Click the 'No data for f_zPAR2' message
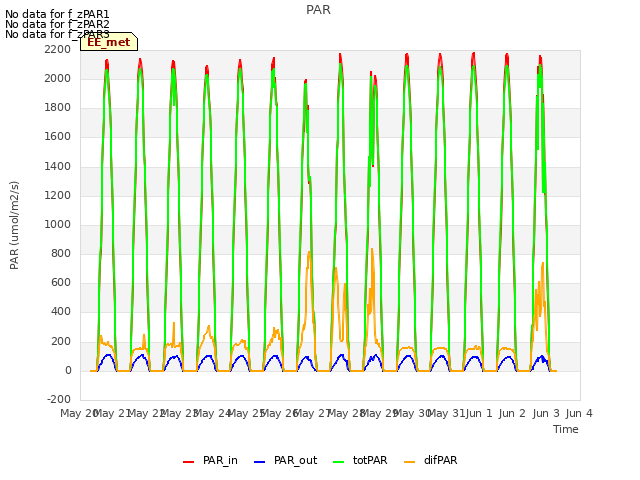This screenshot has width=640, height=480. [x=57, y=24]
